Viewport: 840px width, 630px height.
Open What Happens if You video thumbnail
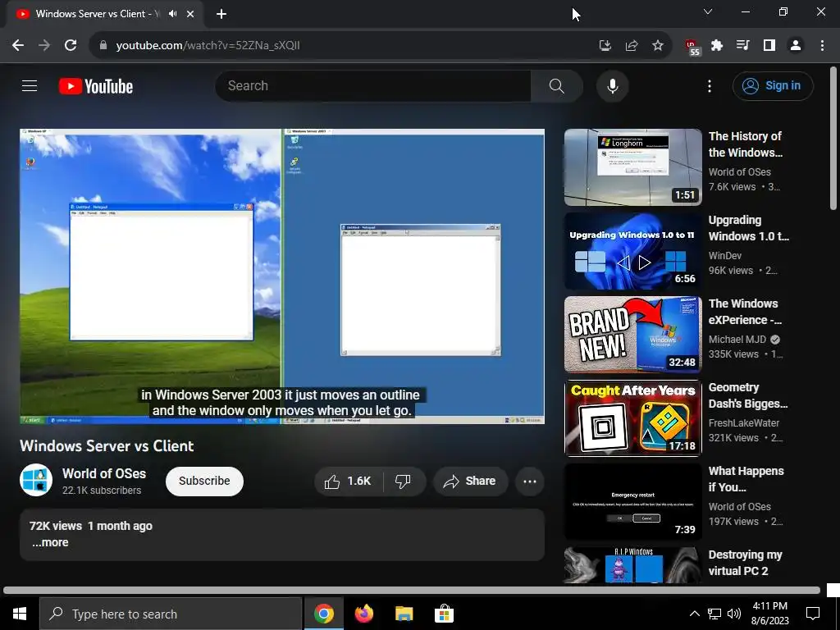(x=632, y=501)
